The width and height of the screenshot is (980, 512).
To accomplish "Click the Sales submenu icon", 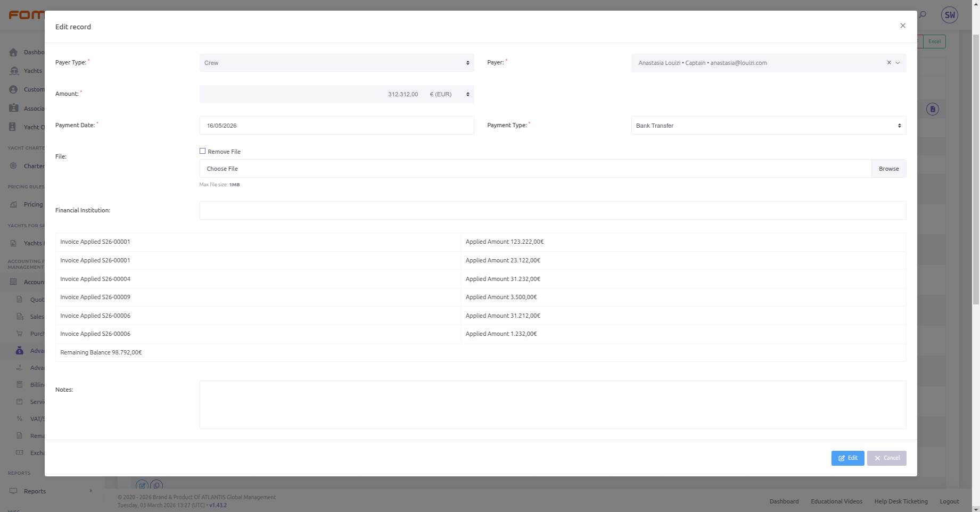I will [x=20, y=317].
